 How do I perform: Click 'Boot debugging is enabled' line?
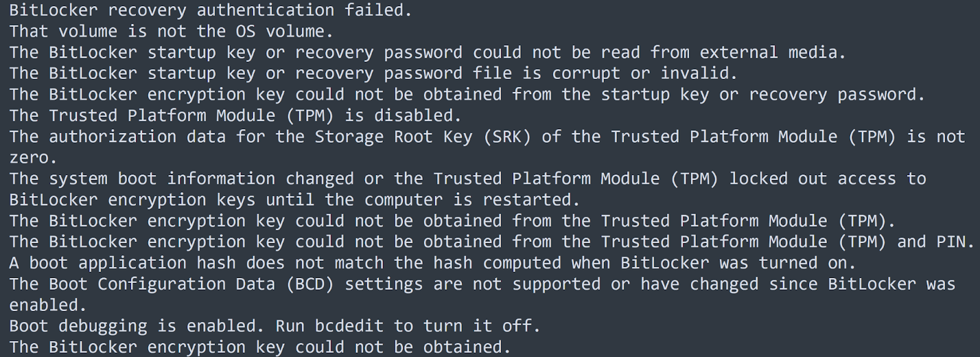pyautogui.click(x=275, y=326)
